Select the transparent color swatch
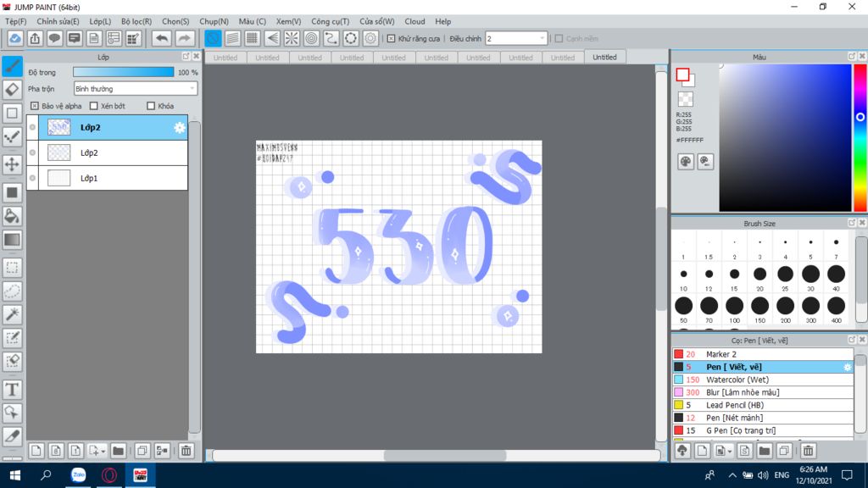This screenshot has height=488, width=868. pos(685,99)
